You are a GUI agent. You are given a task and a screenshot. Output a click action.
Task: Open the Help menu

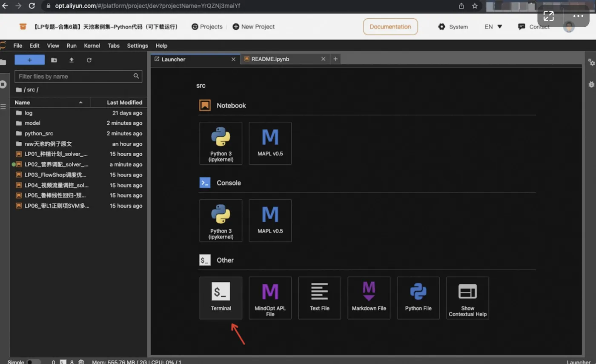[161, 46]
